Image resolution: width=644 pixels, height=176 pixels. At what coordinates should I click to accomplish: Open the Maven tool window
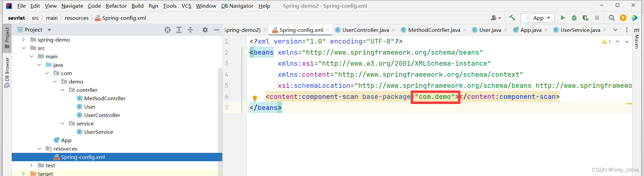point(637,38)
